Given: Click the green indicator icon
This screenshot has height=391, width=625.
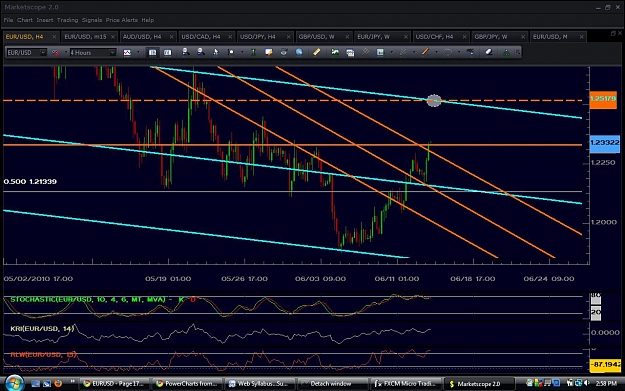Looking at the screenshot, I should coord(253,52).
